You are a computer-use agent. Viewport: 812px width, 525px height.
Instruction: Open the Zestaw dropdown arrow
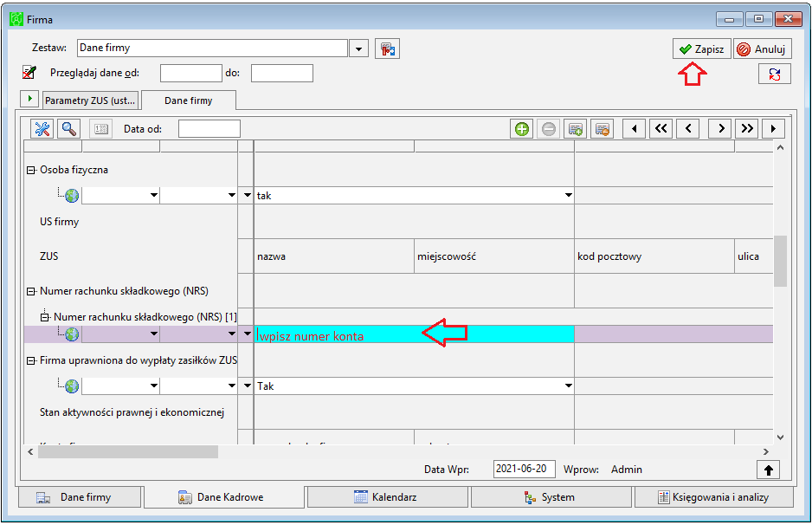[358, 49]
